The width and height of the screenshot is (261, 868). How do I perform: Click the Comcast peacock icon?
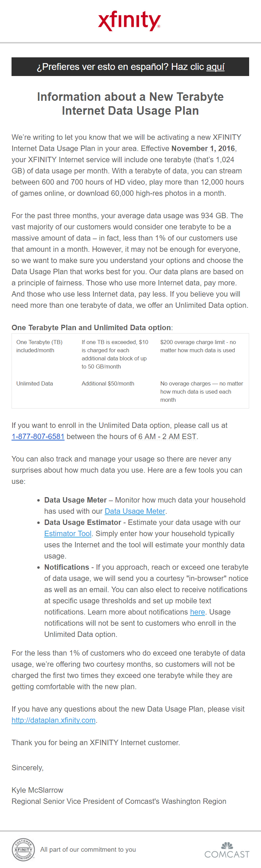227,845
